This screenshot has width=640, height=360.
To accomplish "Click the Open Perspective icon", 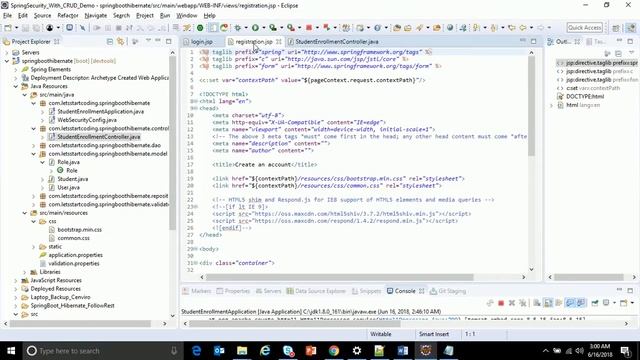I will [616, 28].
